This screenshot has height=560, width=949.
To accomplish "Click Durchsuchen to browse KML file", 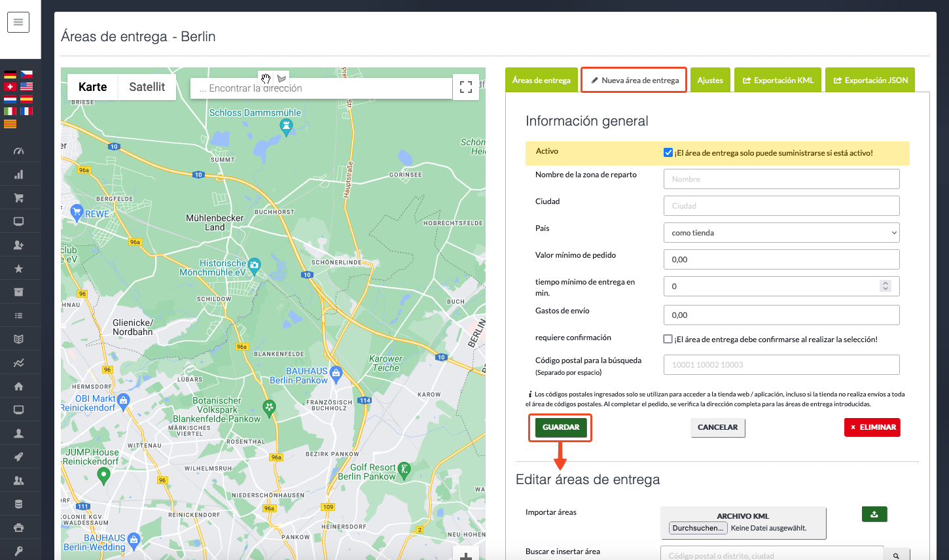I will tap(698, 528).
